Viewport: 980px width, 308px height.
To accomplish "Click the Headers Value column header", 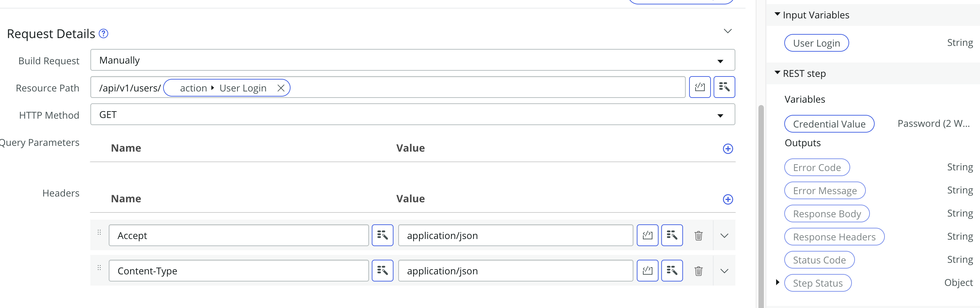I will tap(410, 199).
